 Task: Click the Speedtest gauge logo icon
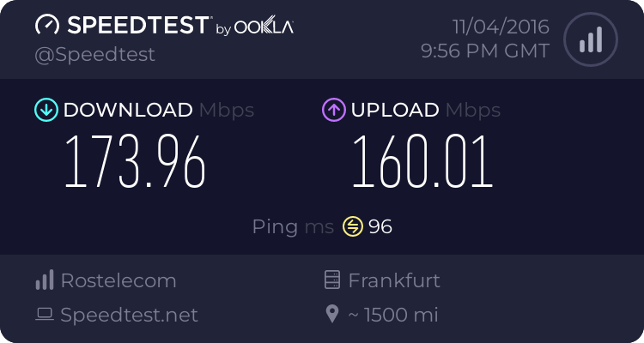[x=47, y=26]
